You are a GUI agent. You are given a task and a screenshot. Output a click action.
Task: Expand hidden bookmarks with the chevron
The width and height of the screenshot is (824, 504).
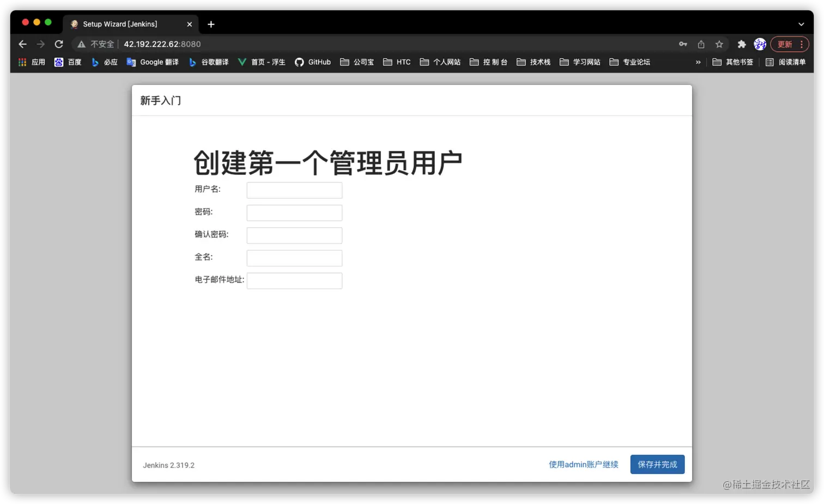pyautogui.click(x=698, y=62)
